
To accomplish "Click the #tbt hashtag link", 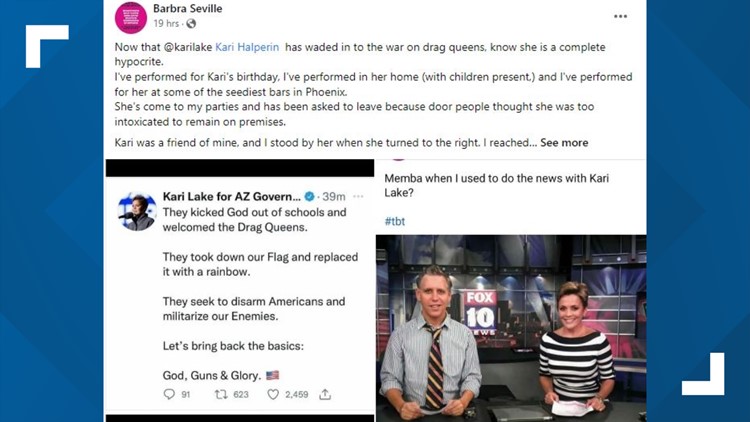I will click(x=395, y=221).
